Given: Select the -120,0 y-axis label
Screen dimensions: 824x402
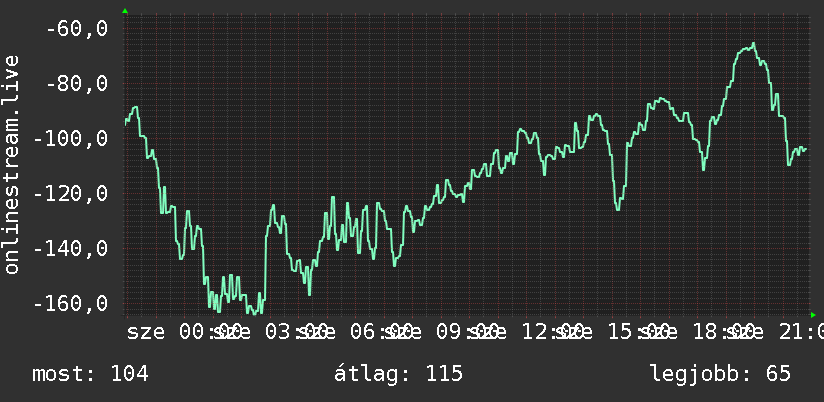Looking at the screenshot, I should [71, 193].
